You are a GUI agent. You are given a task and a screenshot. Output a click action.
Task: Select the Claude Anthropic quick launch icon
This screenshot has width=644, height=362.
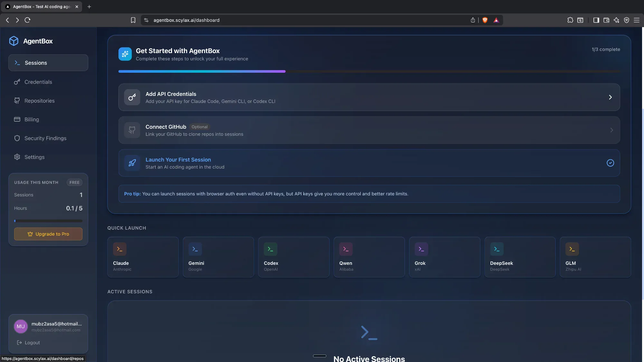click(x=119, y=249)
